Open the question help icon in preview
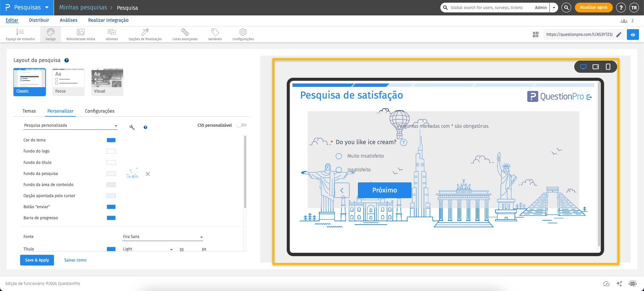This screenshot has width=644, height=291. (x=404, y=142)
